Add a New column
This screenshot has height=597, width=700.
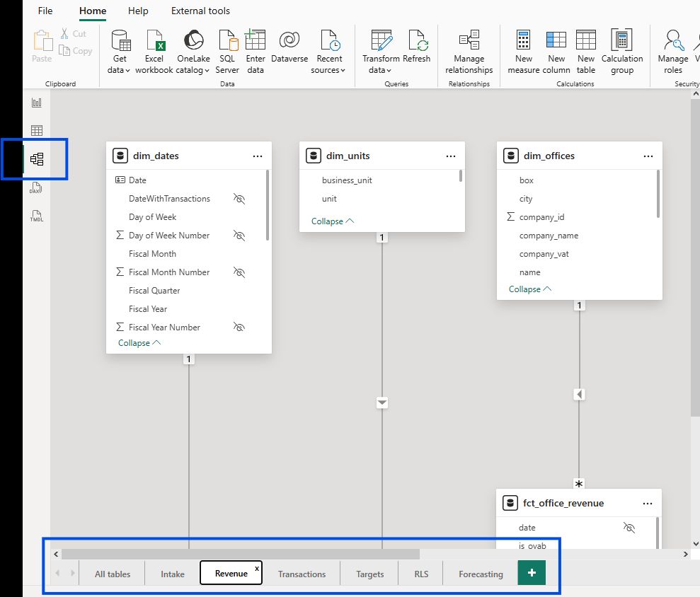click(x=556, y=52)
